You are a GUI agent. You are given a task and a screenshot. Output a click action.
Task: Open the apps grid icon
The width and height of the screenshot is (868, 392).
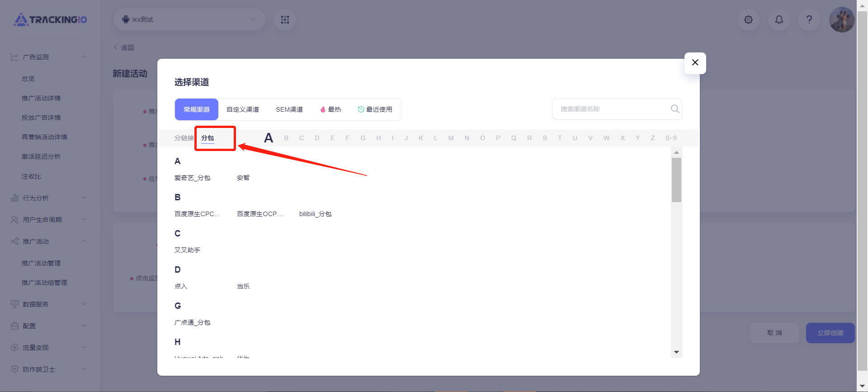click(285, 20)
